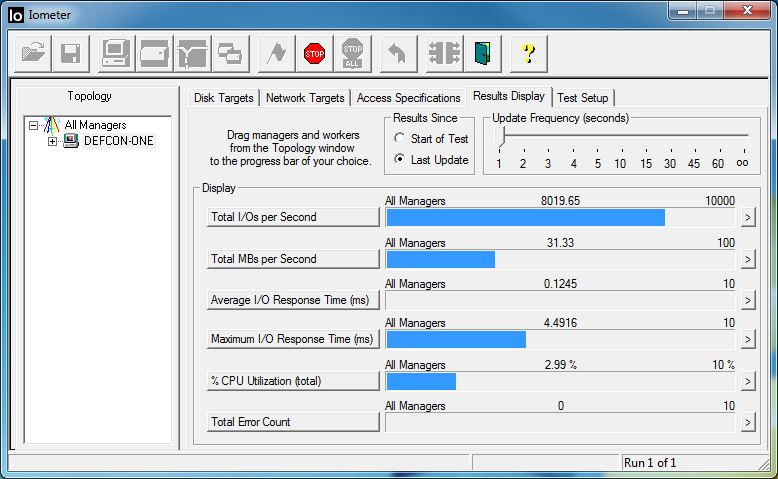The image size is (778, 479).
Task: Add a new disk worker
Action: 153,53
